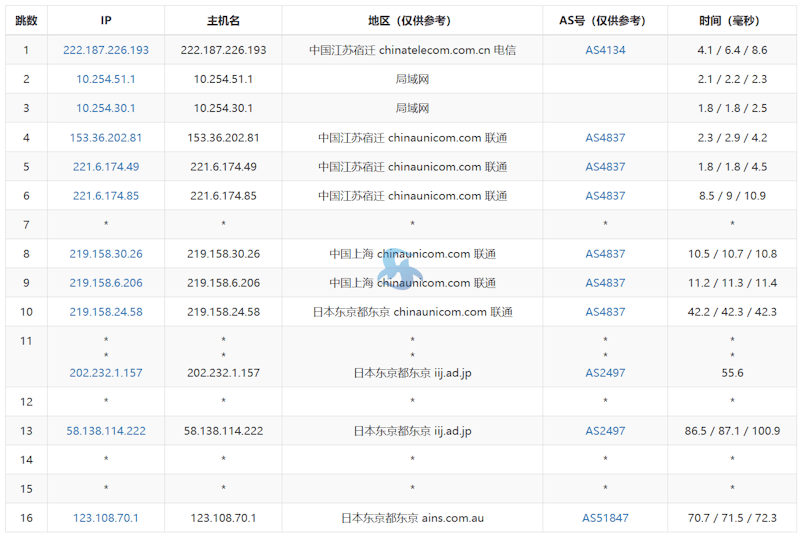Select time value 2.1 / 2.2 / 2.3
Viewport: 800px width, 537px height.
click(732, 79)
